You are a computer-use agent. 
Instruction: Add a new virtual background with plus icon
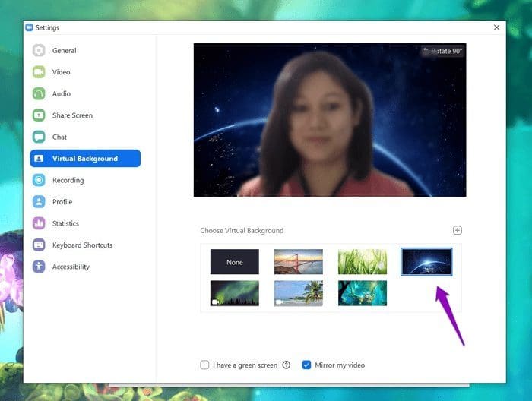tap(457, 230)
